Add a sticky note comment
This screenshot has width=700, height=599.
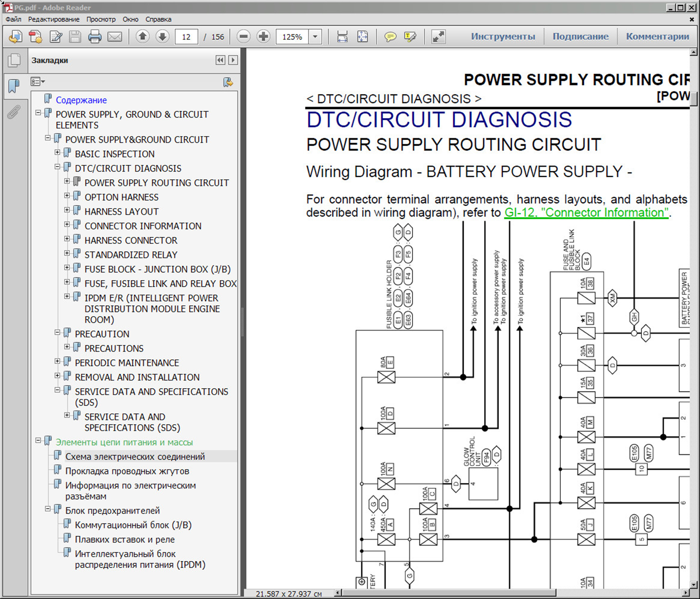pos(390,37)
